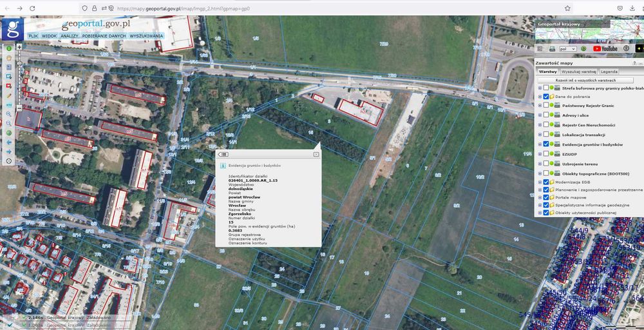644x330 pixels.
Task: Click the green info identify tool
Action: (x=9, y=48)
